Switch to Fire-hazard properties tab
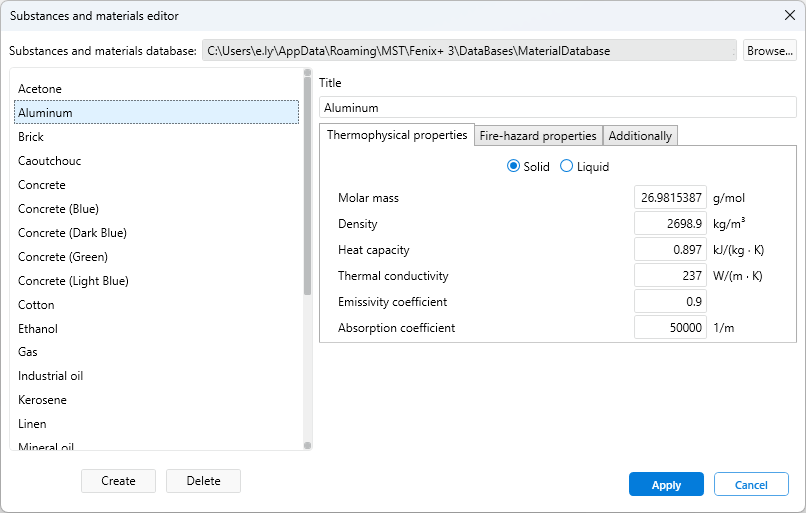Viewport: 806px width, 513px height. click(538, 136)
